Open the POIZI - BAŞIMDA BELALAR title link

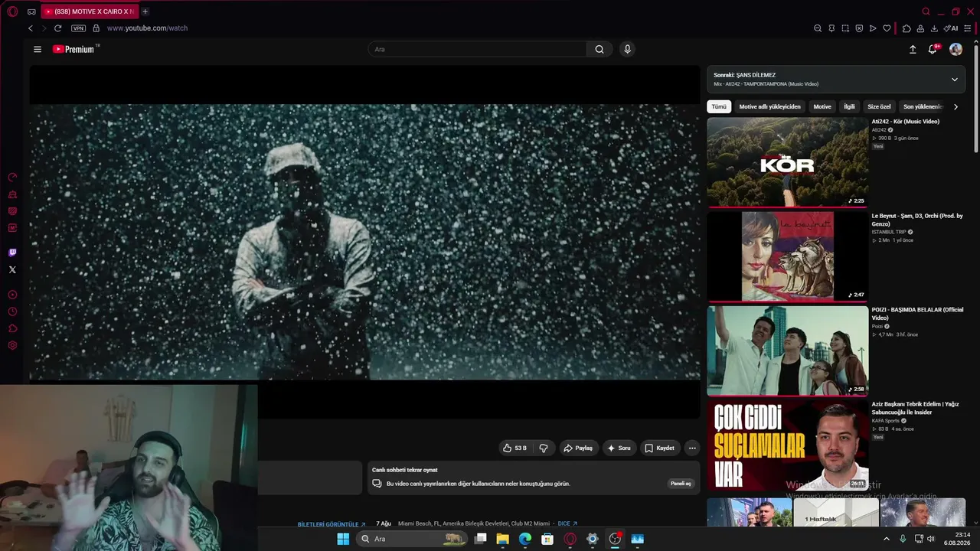917,314
